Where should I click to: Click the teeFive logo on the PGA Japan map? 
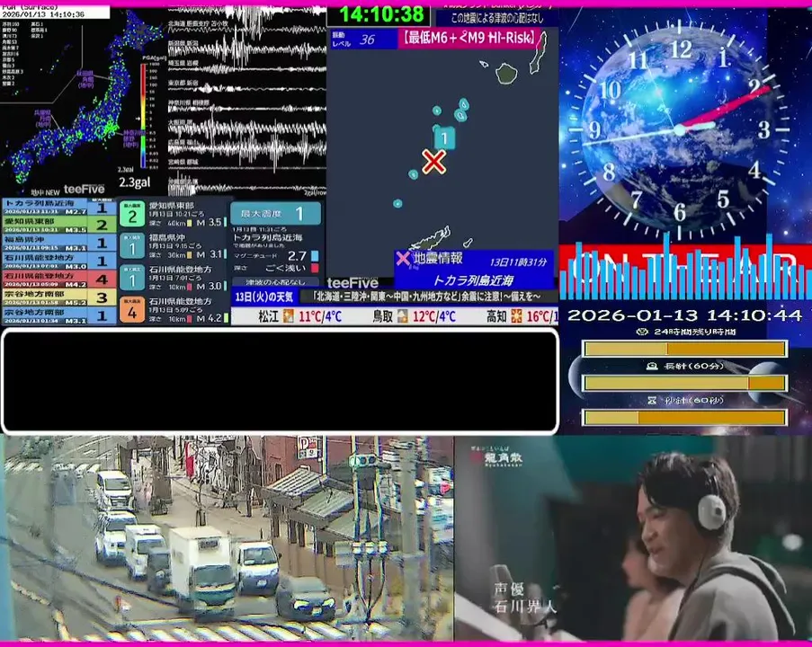click(x=84, y=189)
